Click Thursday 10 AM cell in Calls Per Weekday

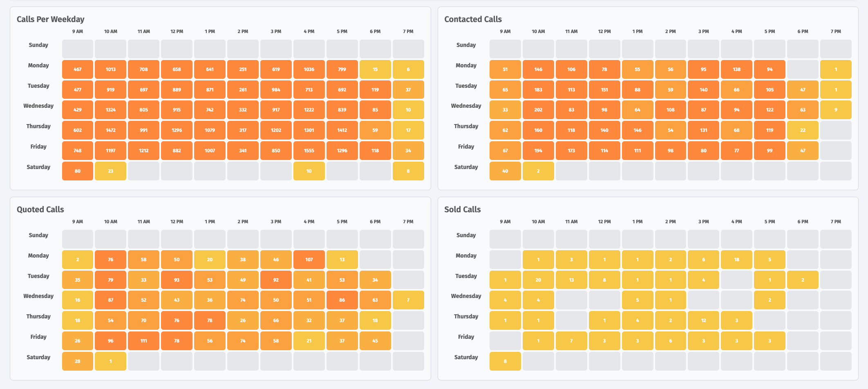(110, 130)
